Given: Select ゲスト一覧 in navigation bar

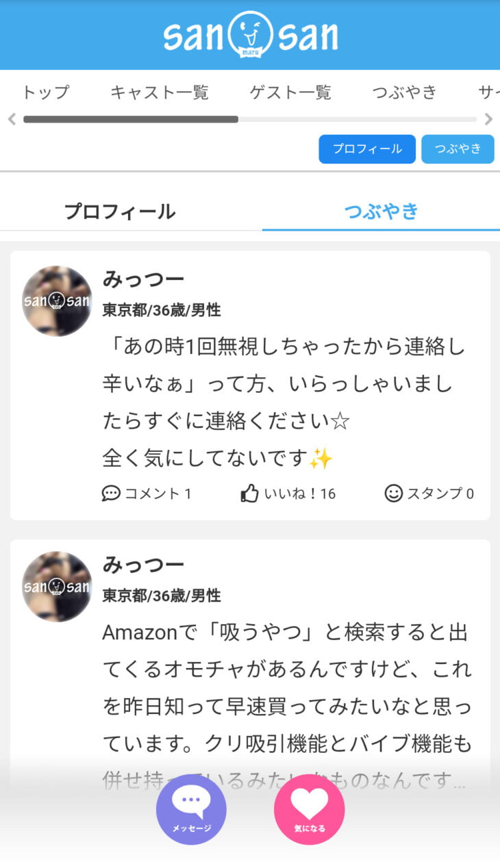Looking at the screenshot, I should (x=290, y=92).
